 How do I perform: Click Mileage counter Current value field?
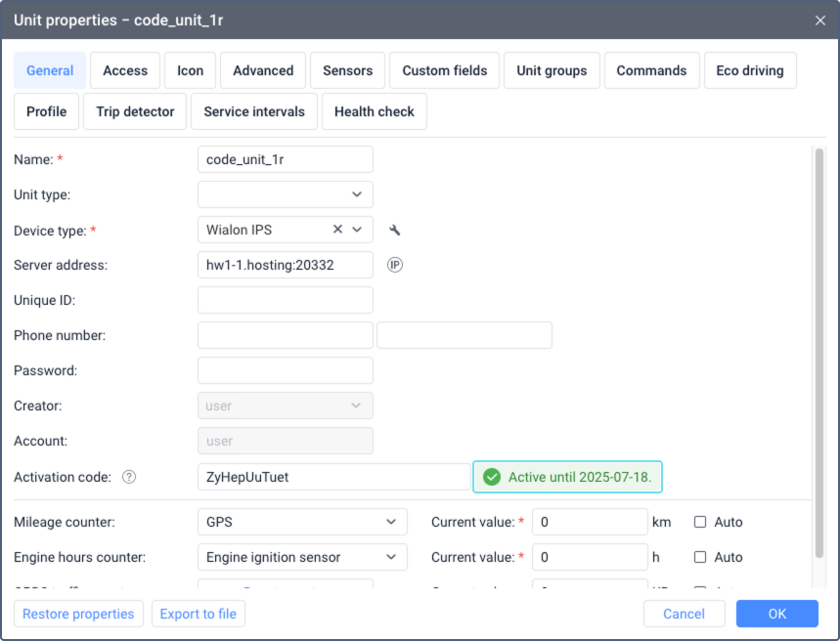coord(590,522)
